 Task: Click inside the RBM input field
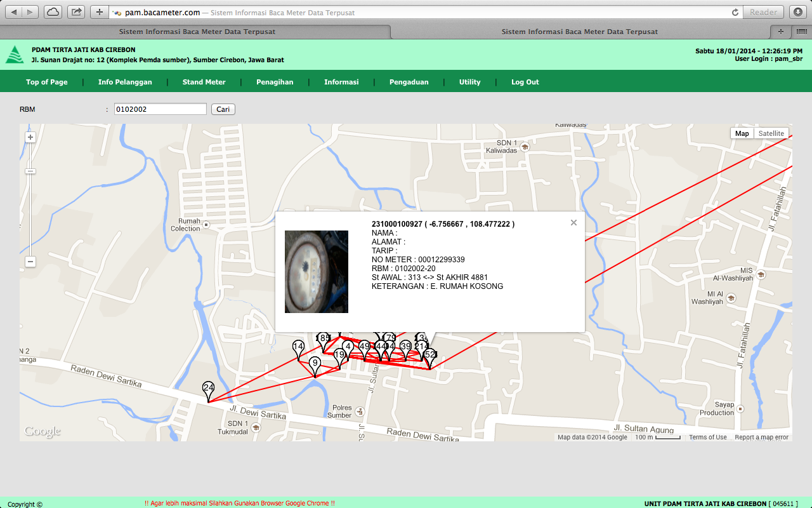point(160,109)
